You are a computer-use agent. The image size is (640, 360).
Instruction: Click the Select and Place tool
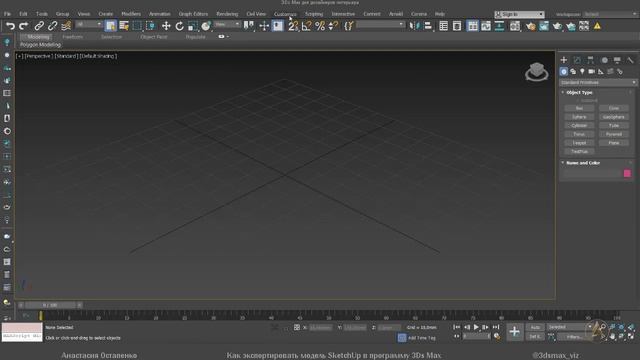pyautogui.click(x=206, y=26)
